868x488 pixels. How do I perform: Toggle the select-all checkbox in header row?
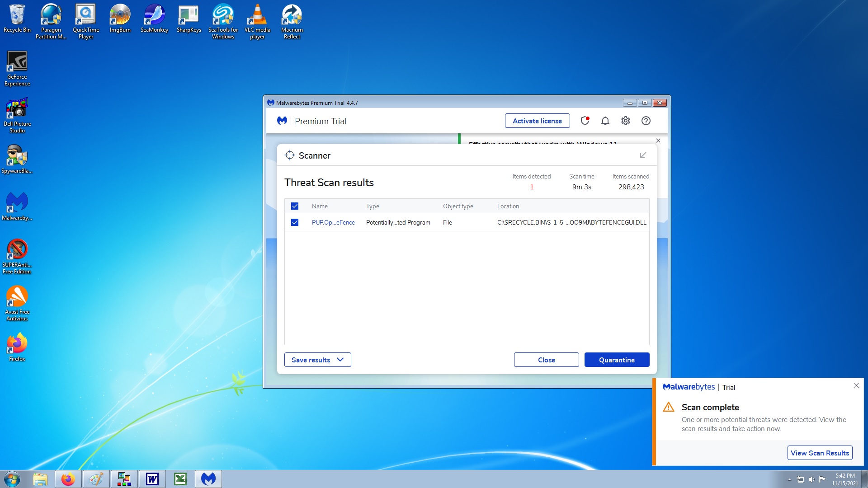pos(295,206)
